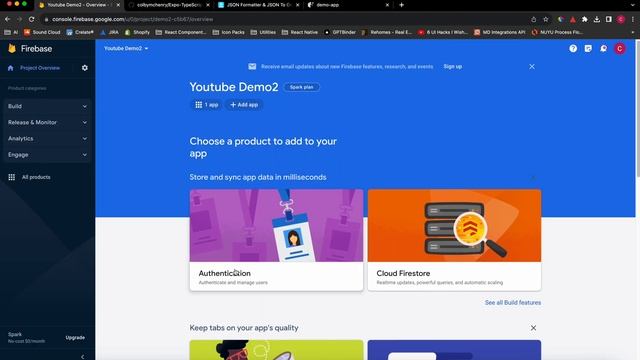Viewport: 640px width, 360px height.
Task: Open tab search chevron in Chrome
Action: coord(633,5)
